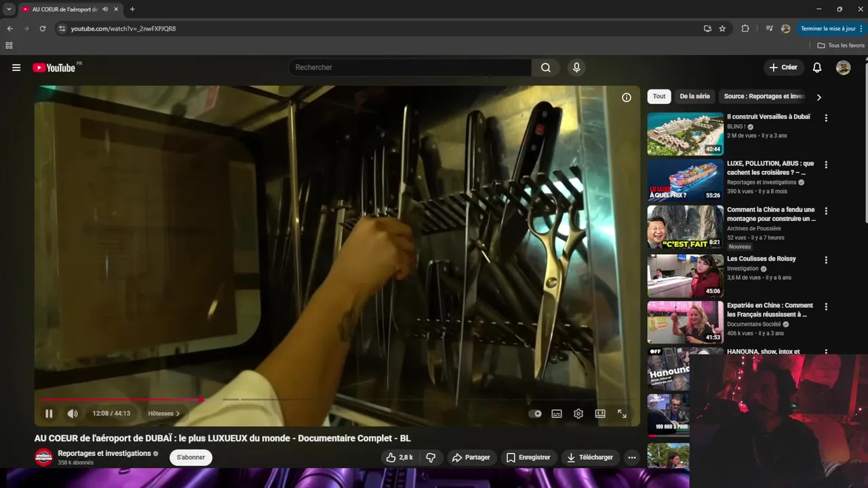Install app icon in address bar
Viewport: 868px width, 488px height.
[x=707, y=28]
